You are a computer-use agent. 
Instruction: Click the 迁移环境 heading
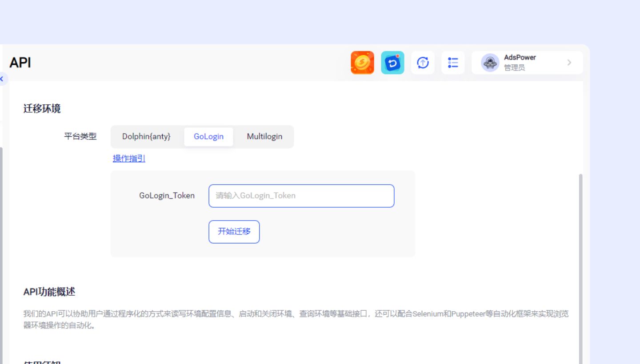[42, 109]
